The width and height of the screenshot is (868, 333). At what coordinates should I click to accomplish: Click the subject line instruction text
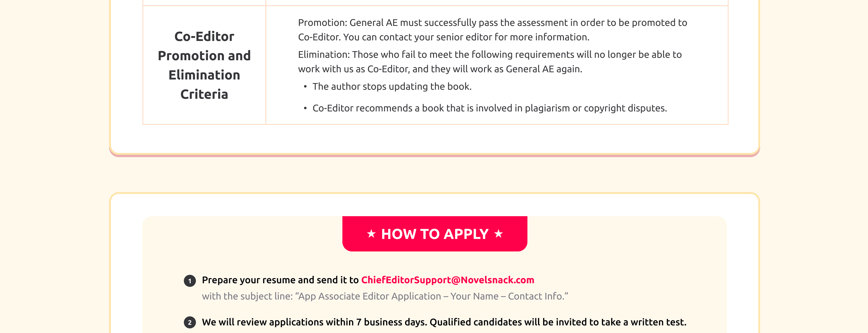[x=385, y=296]
